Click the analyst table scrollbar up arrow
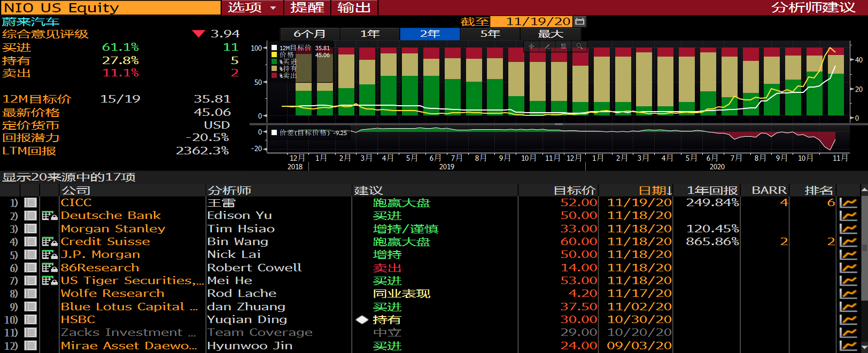The width and height of the screenshot is (868, 353). coord(864,190)
